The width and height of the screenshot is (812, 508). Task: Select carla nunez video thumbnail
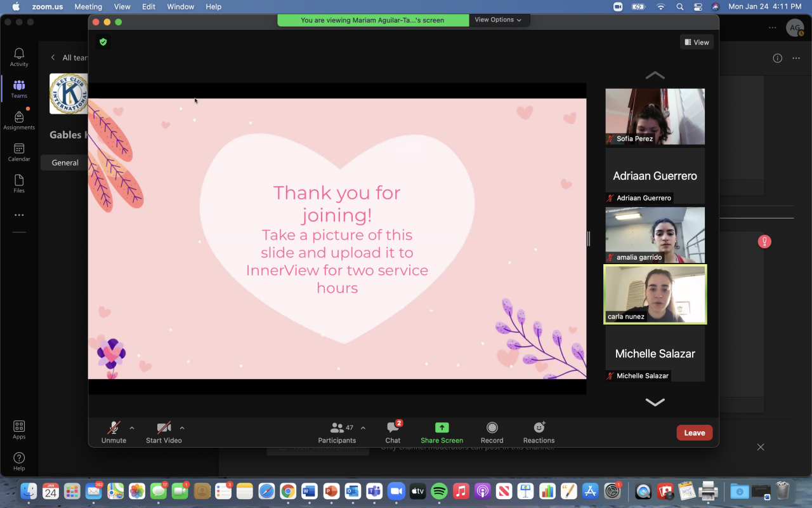[x=655, y=295]
